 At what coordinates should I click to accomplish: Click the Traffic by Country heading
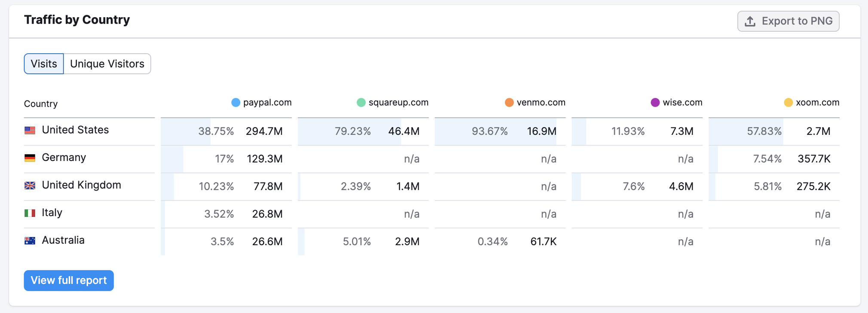[77, 20]
